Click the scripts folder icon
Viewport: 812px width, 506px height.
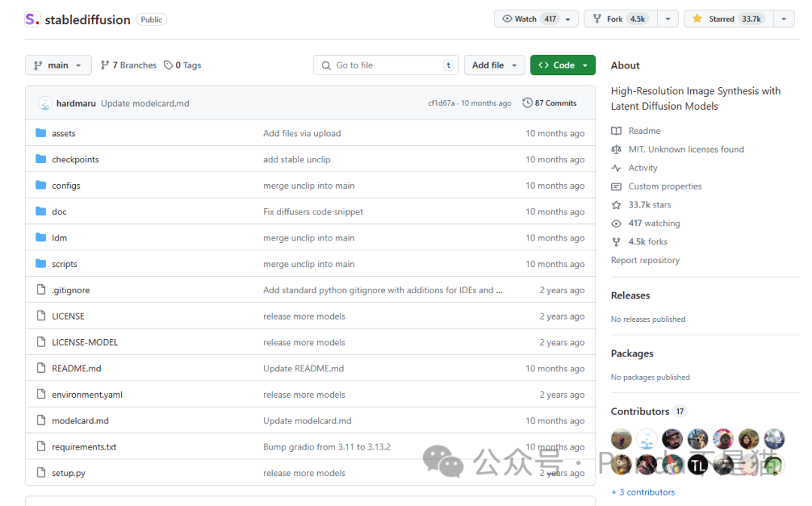pyautogui.click(x=41, y=264)
